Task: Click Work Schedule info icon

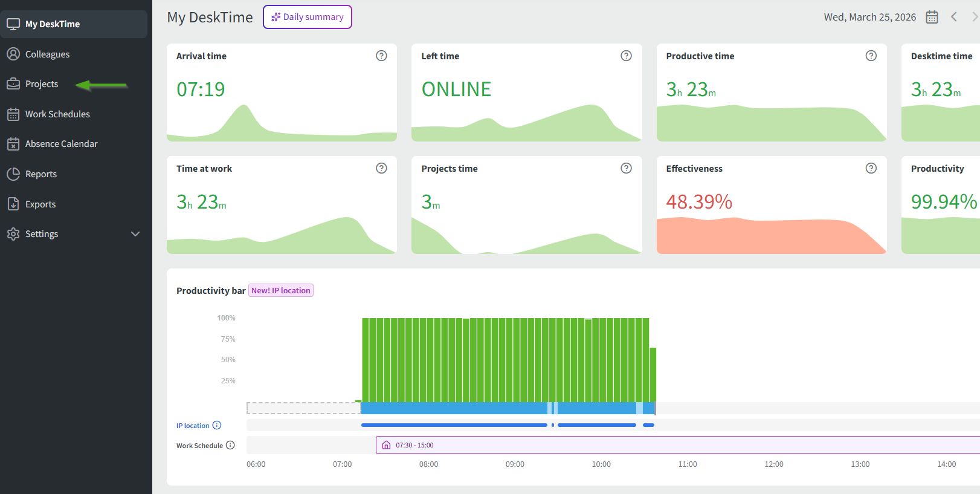Action: point(230,445)
